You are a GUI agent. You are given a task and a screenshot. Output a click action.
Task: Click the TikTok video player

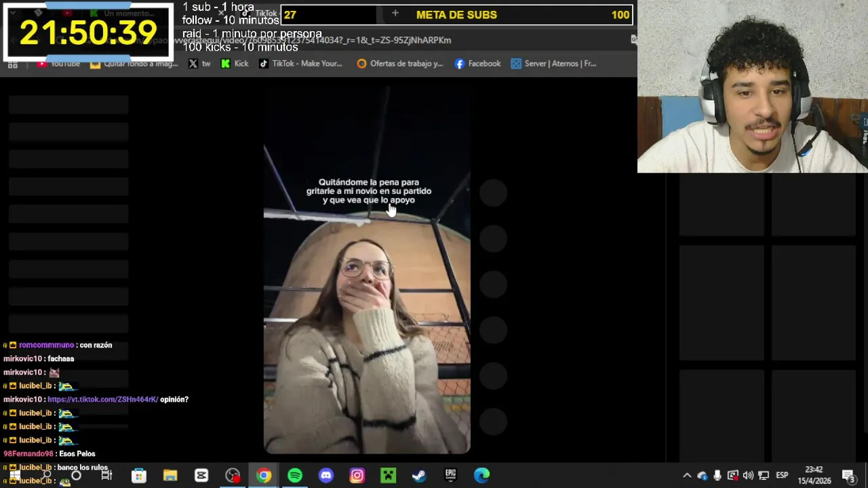pos(367,271)
